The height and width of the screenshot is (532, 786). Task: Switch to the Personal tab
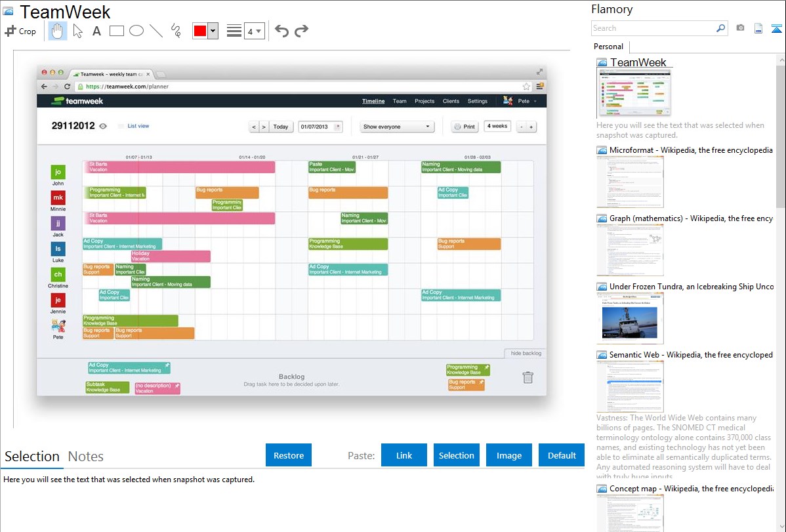(609, 47)
